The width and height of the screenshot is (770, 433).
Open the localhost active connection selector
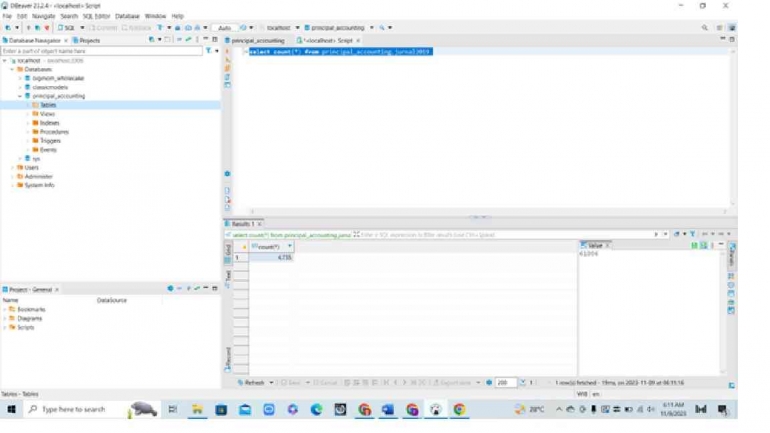coord(278,28)
